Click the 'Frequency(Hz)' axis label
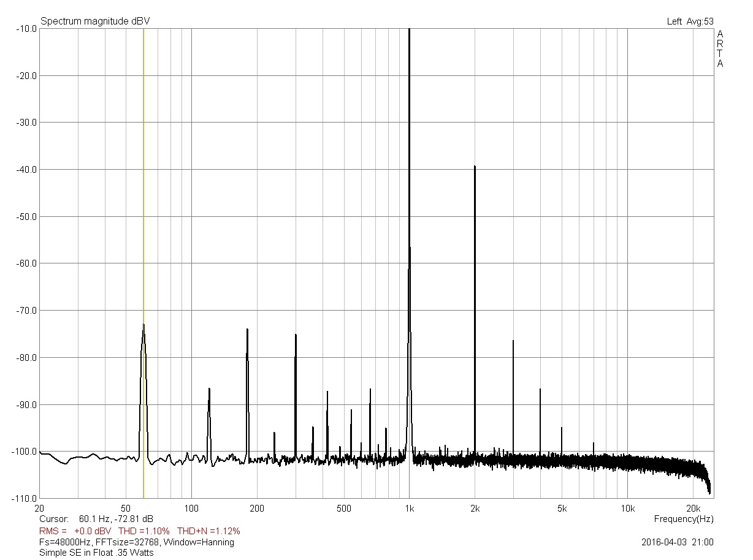This screenshot has height=560, width=753. coord(684,519)
